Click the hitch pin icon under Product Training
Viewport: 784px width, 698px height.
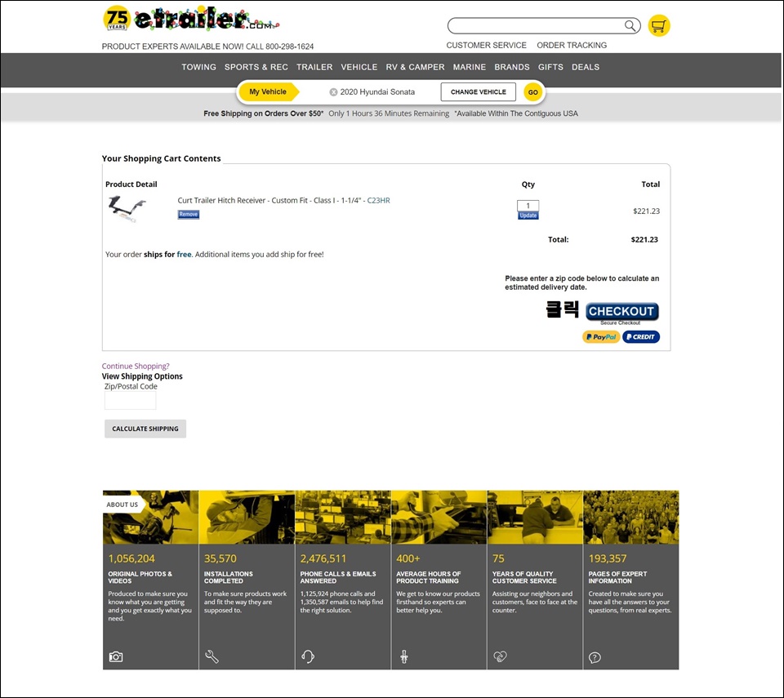(404, 656)
